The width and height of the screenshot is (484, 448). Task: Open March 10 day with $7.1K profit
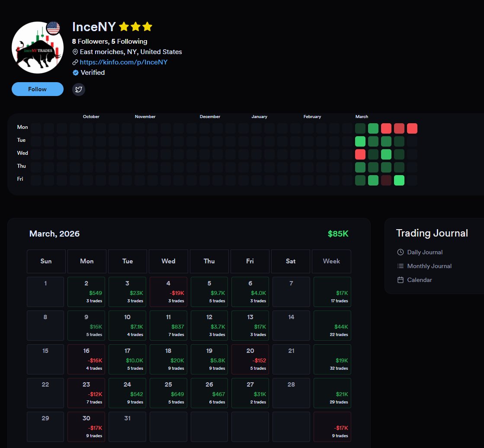[127, 326]
